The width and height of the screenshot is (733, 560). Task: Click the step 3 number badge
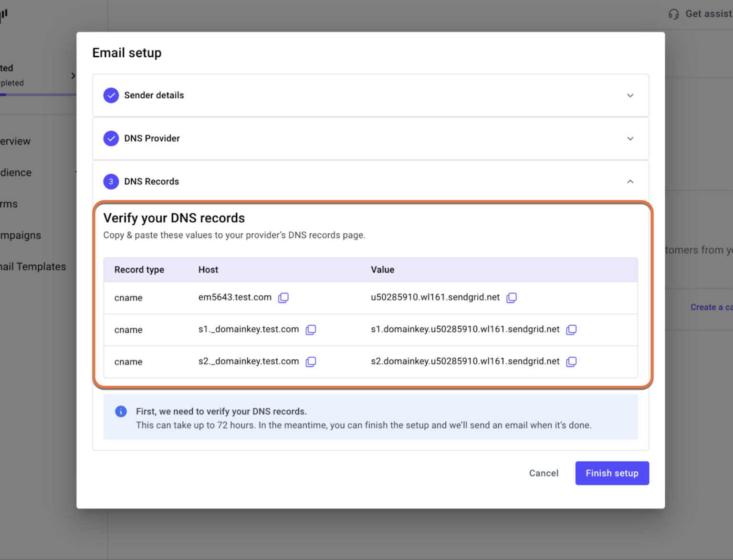111,182
